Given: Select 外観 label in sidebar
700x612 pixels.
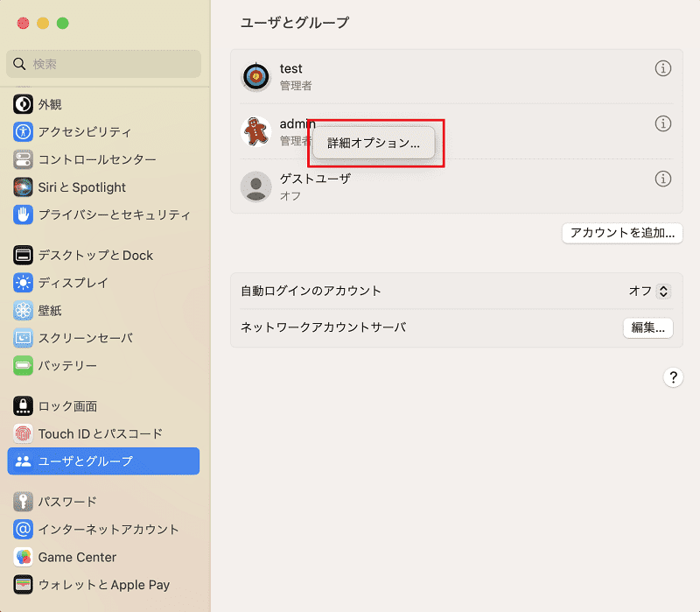Looking at the screenshot, I should point(50,104).
